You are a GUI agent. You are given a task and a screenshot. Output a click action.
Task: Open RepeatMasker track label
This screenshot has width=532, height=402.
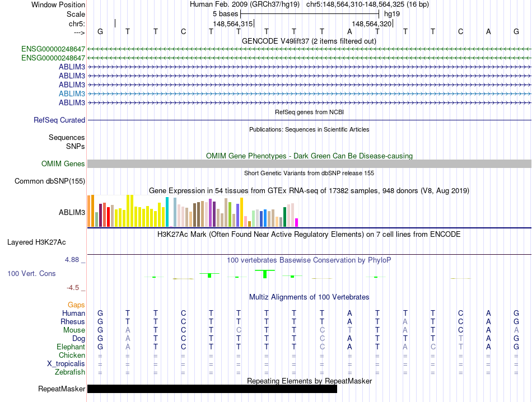62,389
